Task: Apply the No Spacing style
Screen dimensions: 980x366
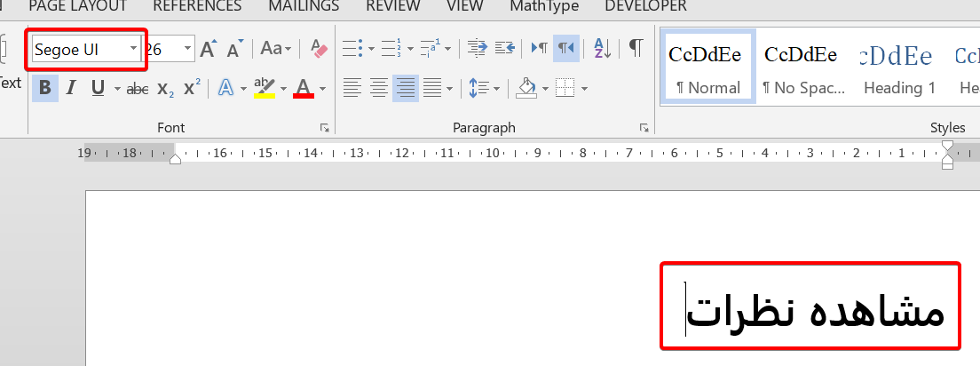Action: point(803,67)
